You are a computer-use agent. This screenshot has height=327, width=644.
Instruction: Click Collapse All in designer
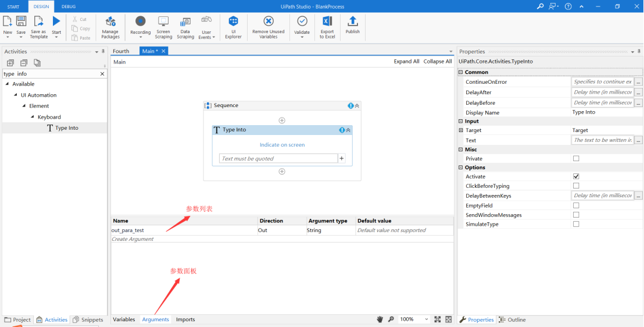pyautogui.click(x=438, y=61)
